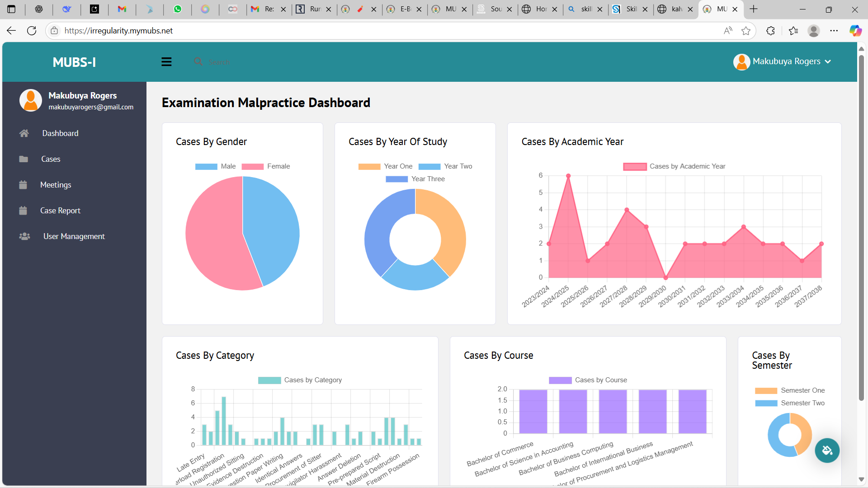This screenshot has height=488, width=868.
Task: Click Female pink legend color swatch
Action: [252, 166]
